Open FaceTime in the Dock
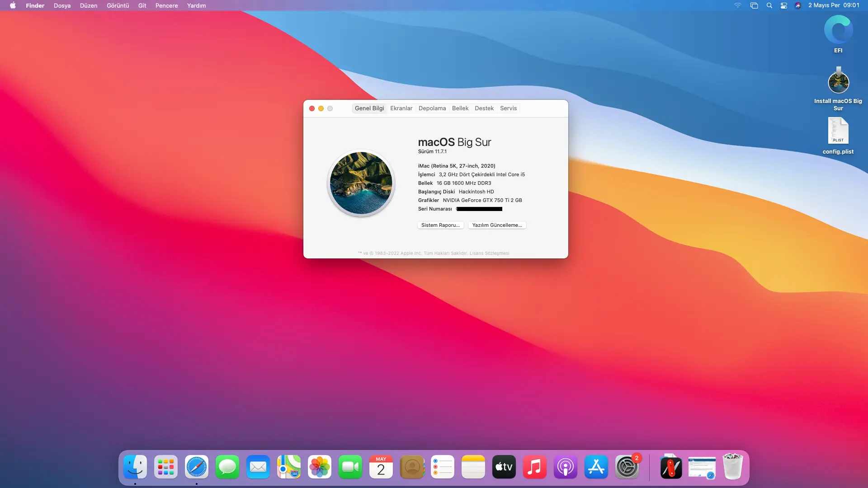The image size is (868, 488). point(350,467)
